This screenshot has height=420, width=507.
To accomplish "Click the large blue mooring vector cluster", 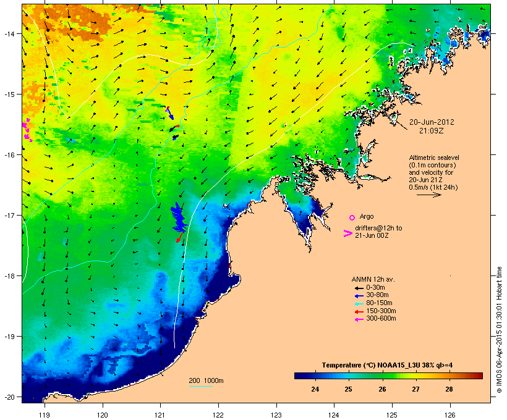I will 179,217.
